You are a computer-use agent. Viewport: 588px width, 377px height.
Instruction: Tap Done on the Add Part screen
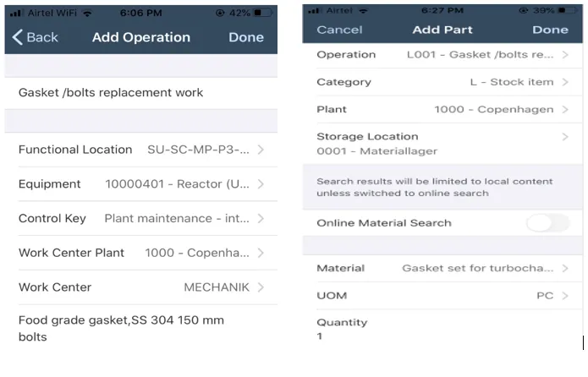(x=550, y=30)
